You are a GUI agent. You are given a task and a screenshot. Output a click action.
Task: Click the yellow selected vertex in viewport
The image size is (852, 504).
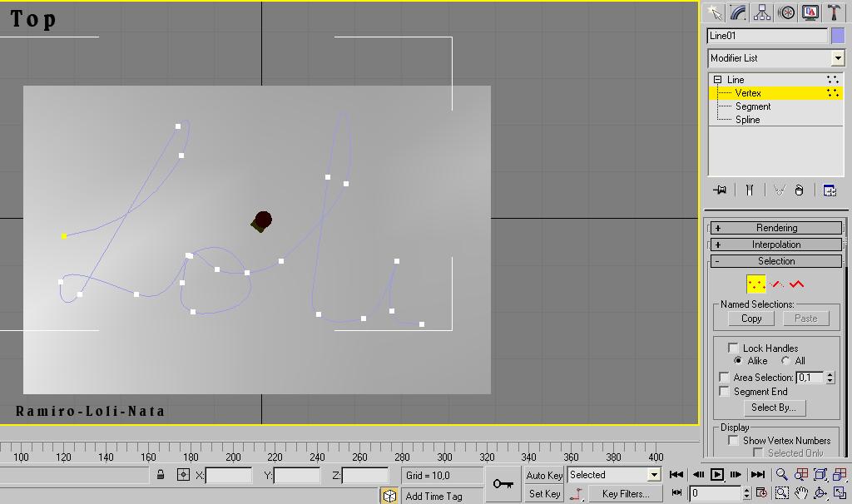pos(64,236)
